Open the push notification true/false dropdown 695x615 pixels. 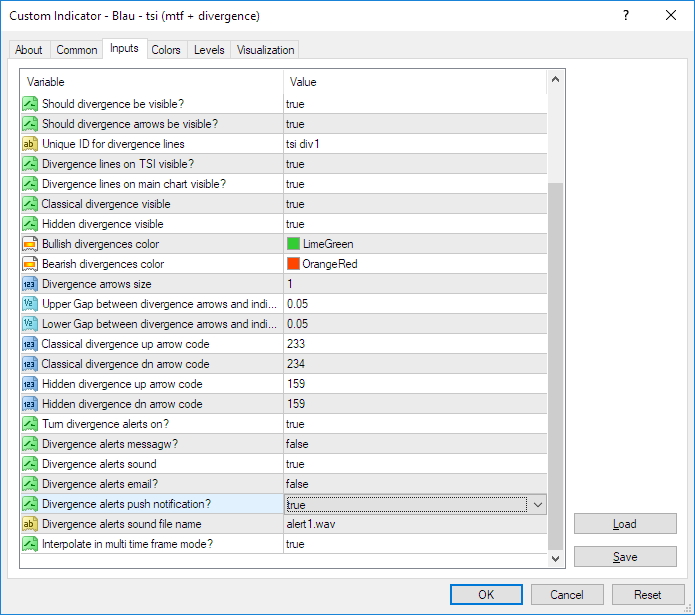(x=537, y=505)
